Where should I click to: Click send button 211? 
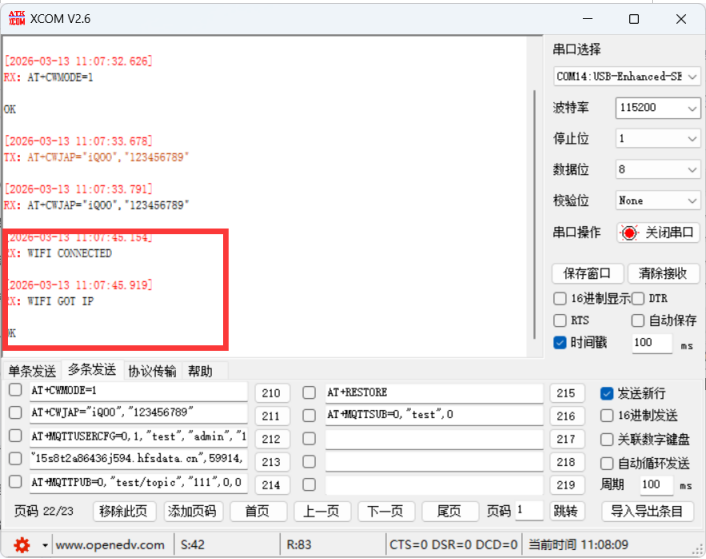click(x=272, y=416)
